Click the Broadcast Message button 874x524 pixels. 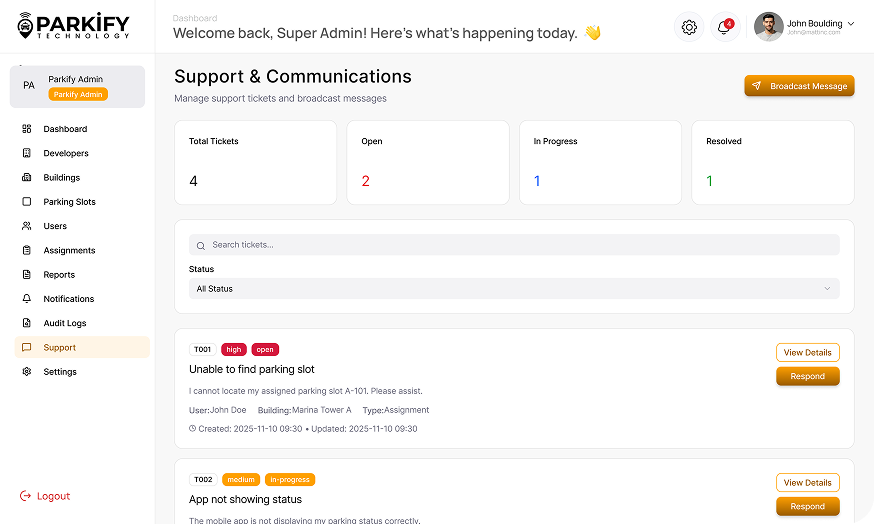pos(799,86)
